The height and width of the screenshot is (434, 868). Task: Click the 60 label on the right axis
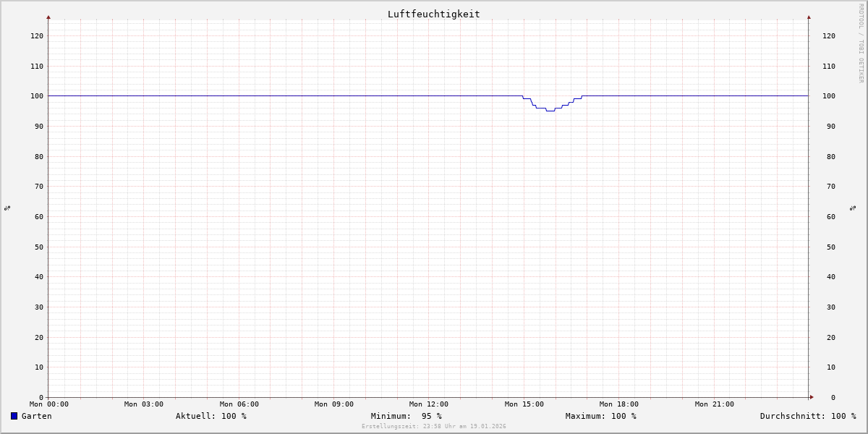[x=831, y=216]
